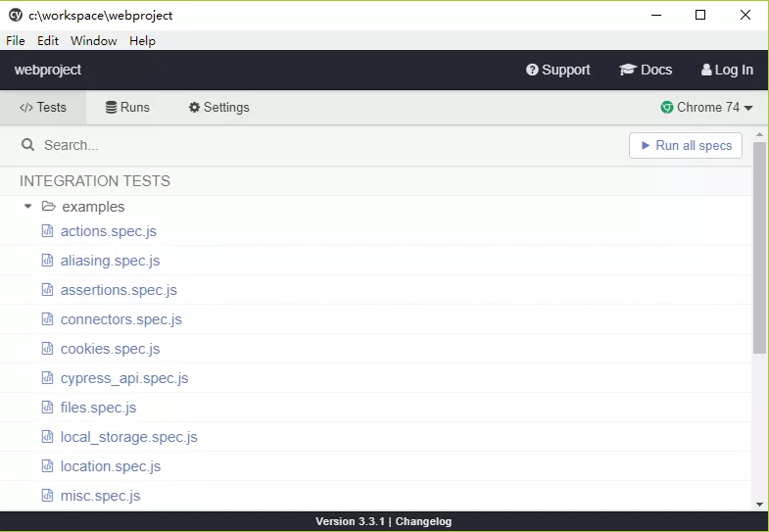Click the webproject project title

(48, 70)
